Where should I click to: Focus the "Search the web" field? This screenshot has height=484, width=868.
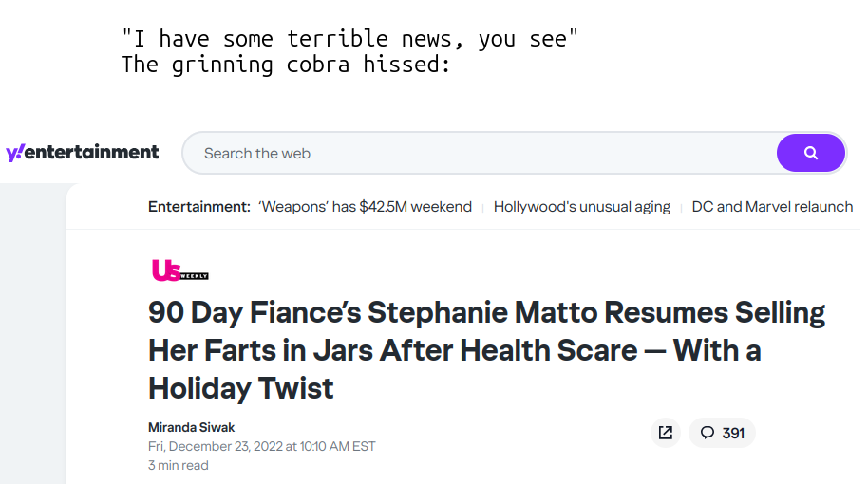(479, 153)
